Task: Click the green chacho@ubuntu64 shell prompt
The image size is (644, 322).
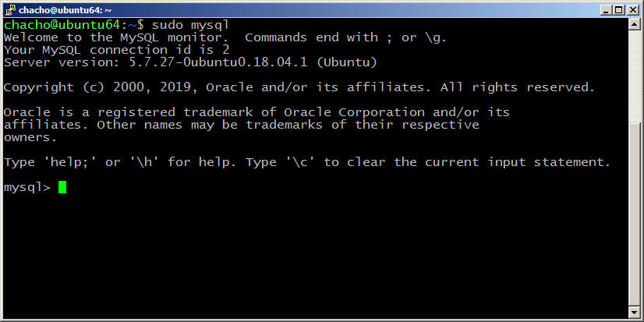Action: tap(62, 25)
